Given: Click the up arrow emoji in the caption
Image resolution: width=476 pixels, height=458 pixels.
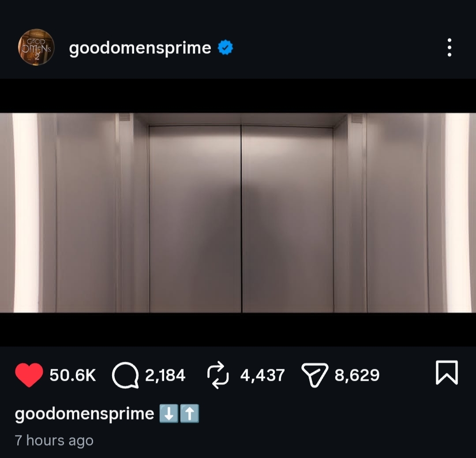Looking at the screenshot, I should [x=190, y=414].
